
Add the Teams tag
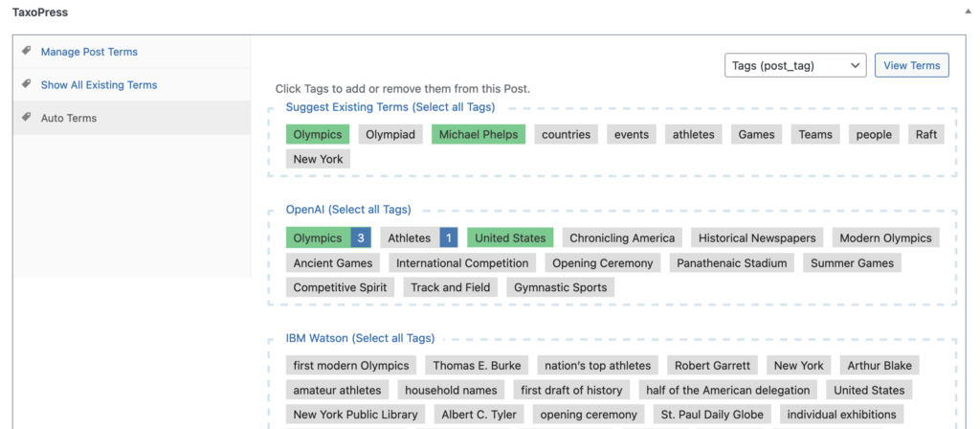click(815, 134)
